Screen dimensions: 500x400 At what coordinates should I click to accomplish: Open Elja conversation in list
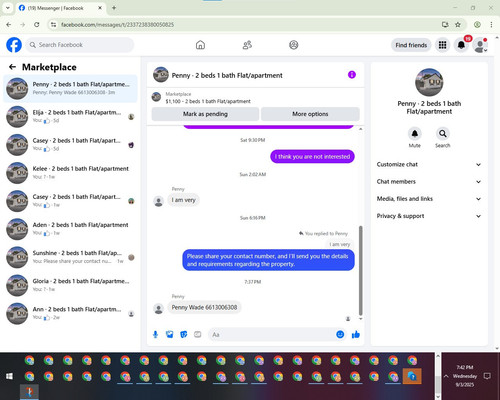[70, 117]
